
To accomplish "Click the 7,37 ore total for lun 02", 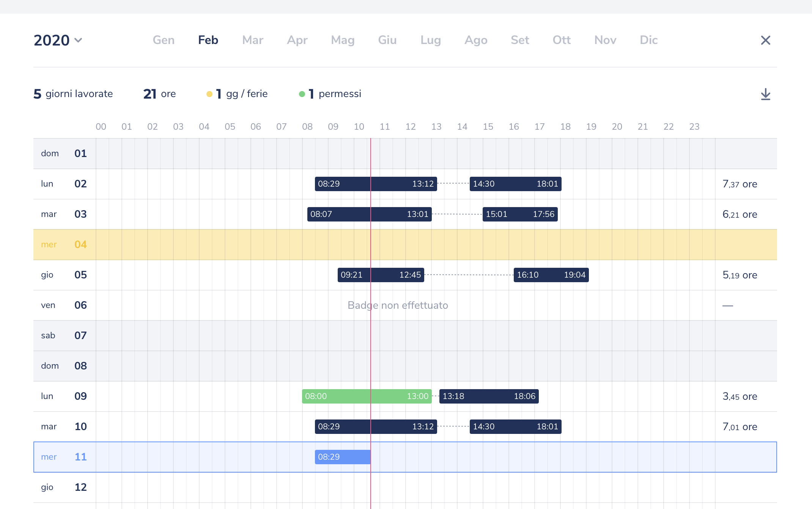I will click(x=740, y=184).
